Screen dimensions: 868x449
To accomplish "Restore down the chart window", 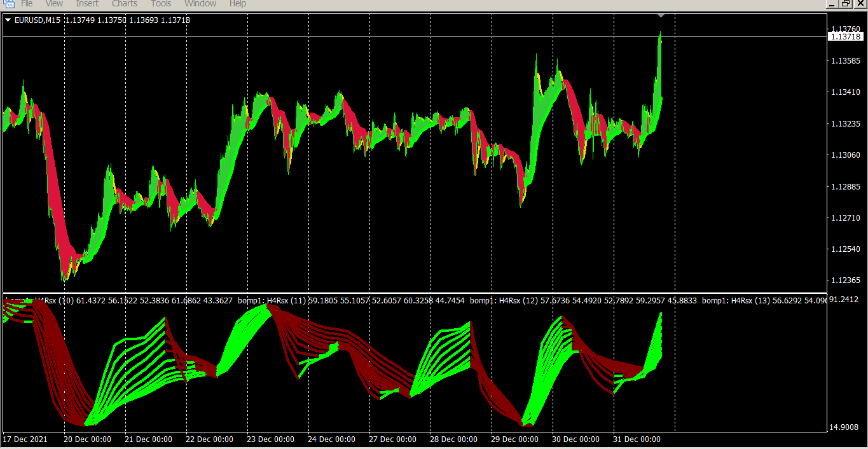I will point(845,3).
